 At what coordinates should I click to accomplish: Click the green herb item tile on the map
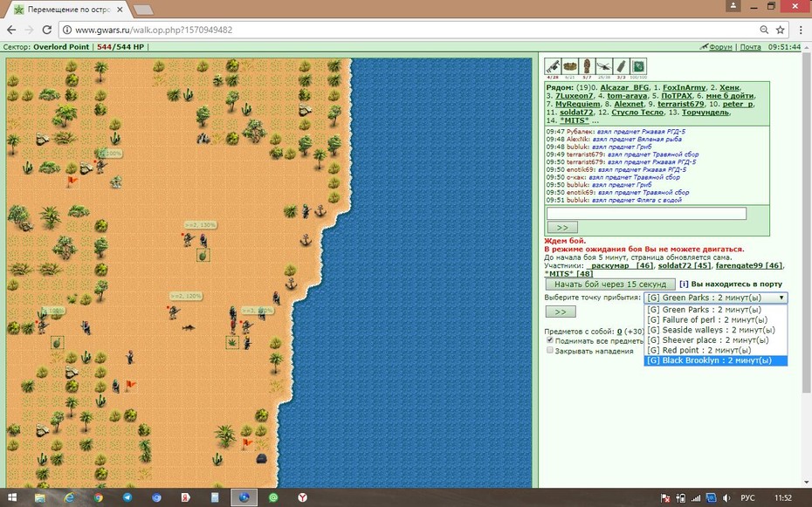(232, 342)
